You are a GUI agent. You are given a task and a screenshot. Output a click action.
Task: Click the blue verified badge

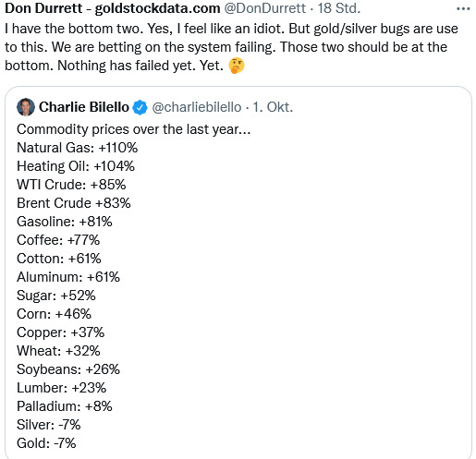tap(140, 107)
